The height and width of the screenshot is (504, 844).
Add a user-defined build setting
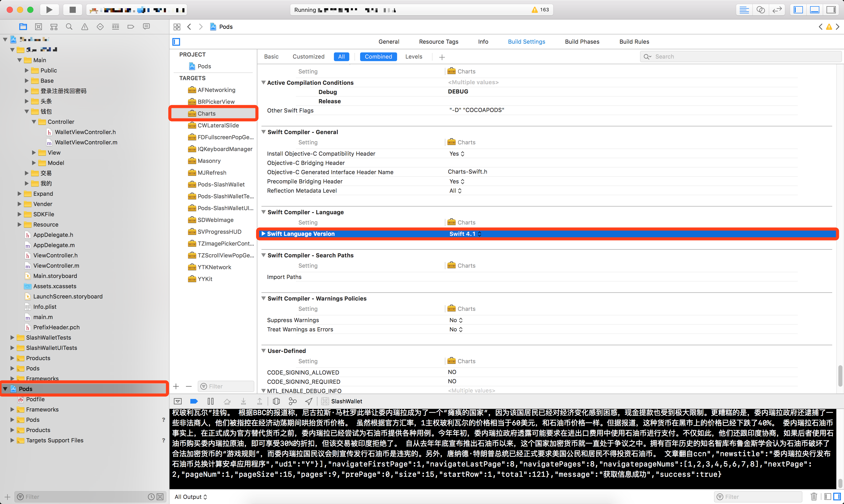tap(442, 57)
